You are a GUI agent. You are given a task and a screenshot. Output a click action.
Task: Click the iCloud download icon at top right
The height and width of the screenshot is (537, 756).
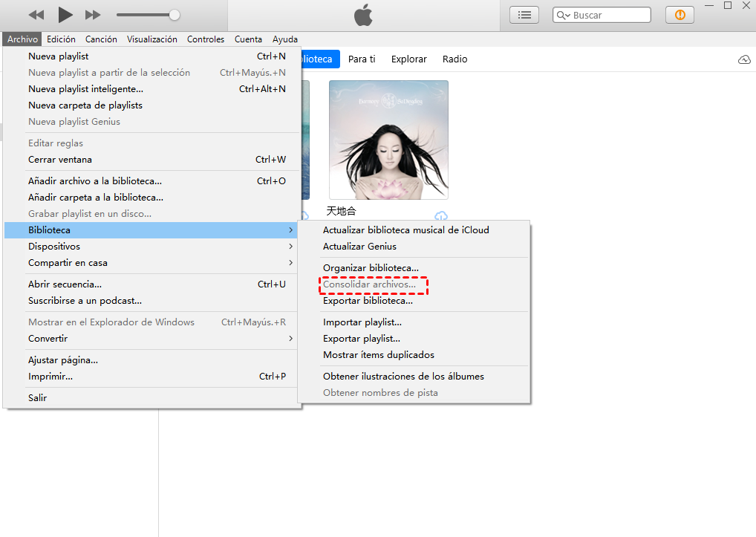(744, 59)
